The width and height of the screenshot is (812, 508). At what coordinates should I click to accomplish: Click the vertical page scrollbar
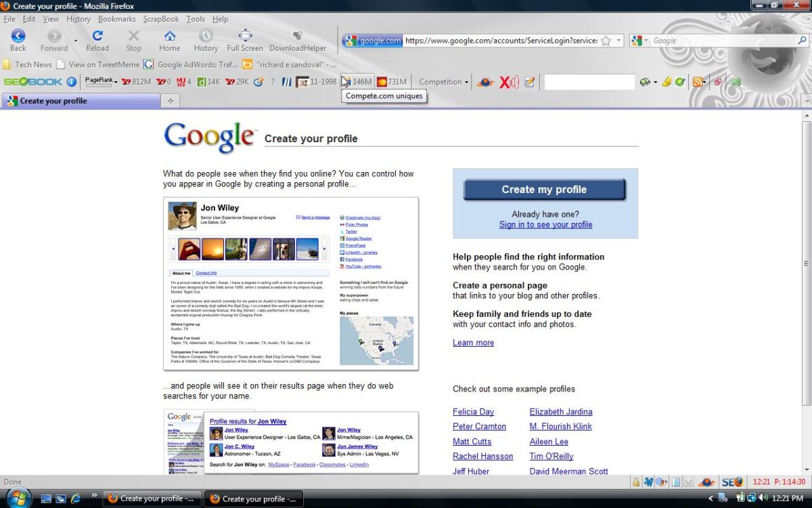806,264
